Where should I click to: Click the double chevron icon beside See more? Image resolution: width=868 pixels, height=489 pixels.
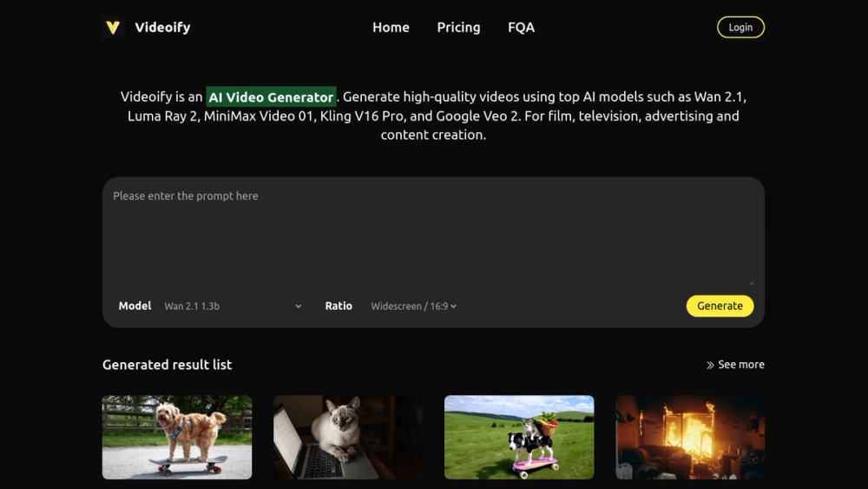tap(710, 365)
